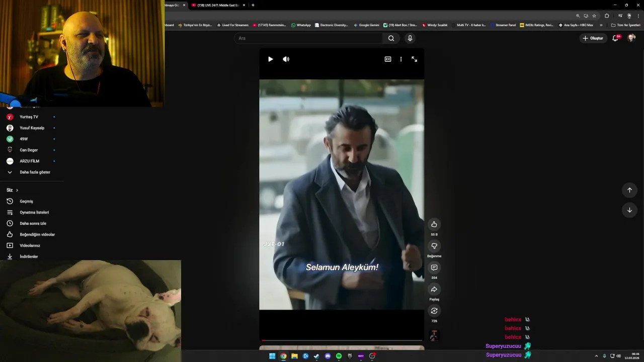Open Spotify from the taskbar

pos(339,356)
